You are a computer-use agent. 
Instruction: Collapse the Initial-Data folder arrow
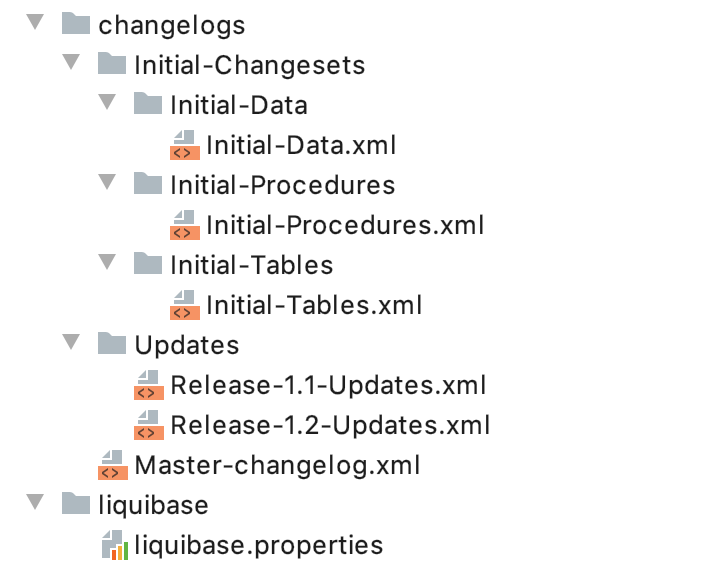pyautogui.click(x=107, y=102)
